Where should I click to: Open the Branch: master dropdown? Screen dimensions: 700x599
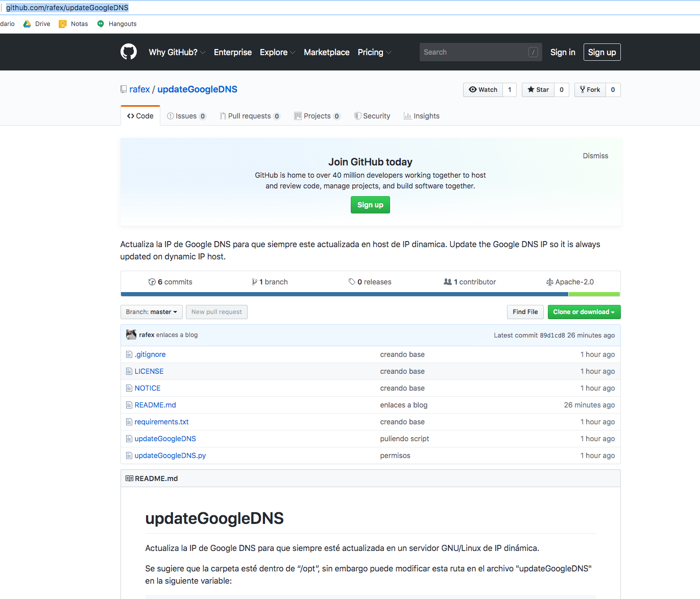[x=152, y=312]
